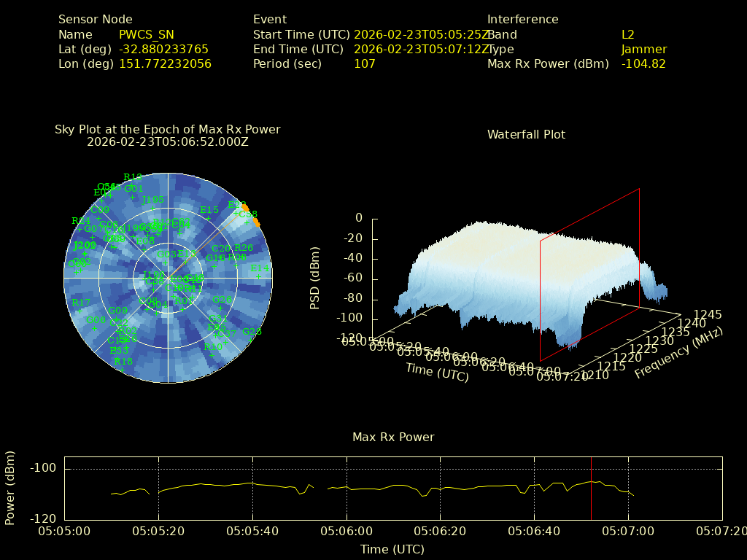Click the Event period value 107
The image size is (747, 560).
pos(365,63)
